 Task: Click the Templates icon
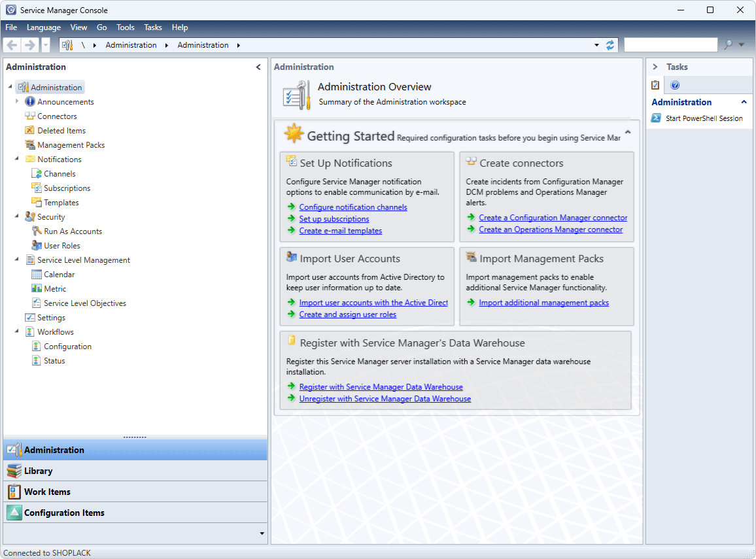click(x=36, y=203)
